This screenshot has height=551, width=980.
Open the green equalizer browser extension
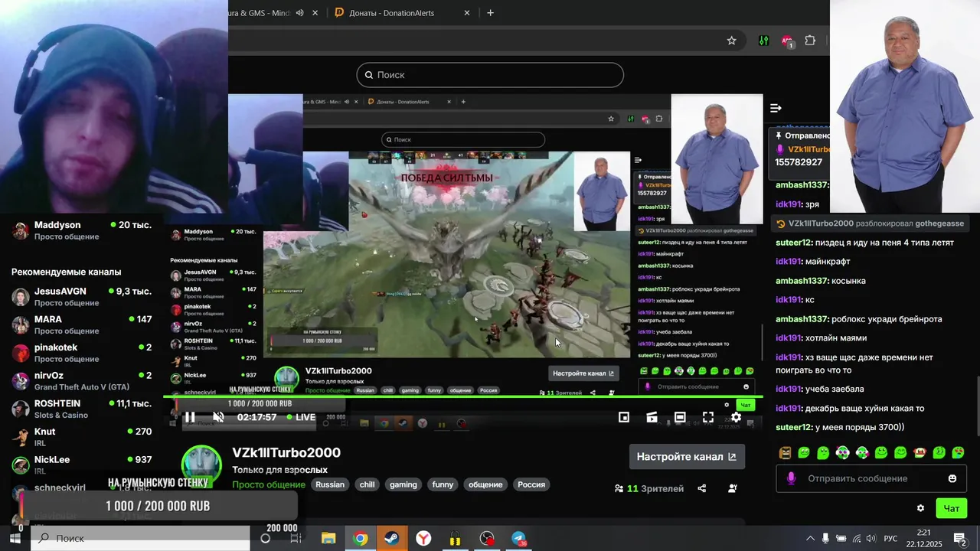[x=764, y=41]
